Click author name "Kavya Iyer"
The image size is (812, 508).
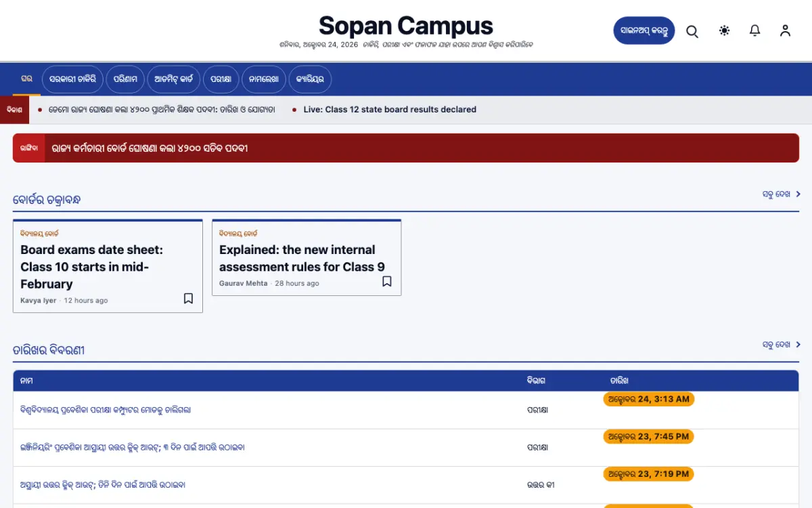click(39, 301)
